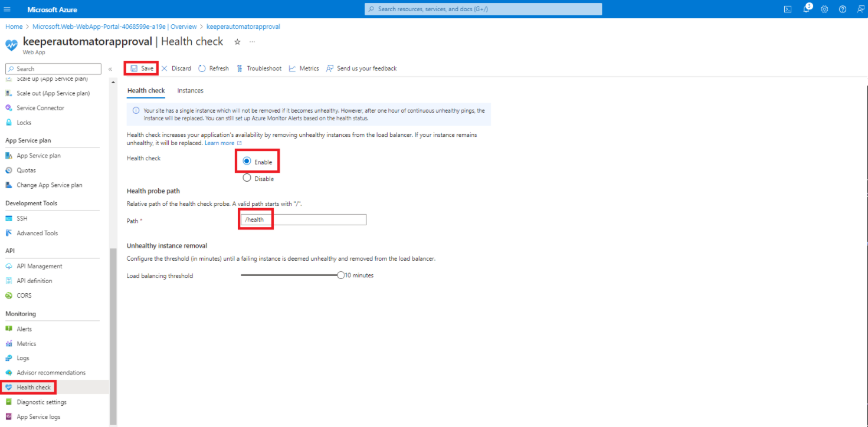Click the Save icon in toolbar
Image resolution: width=868 pixels, height=427 pixels.
click(x=134, y=68)
